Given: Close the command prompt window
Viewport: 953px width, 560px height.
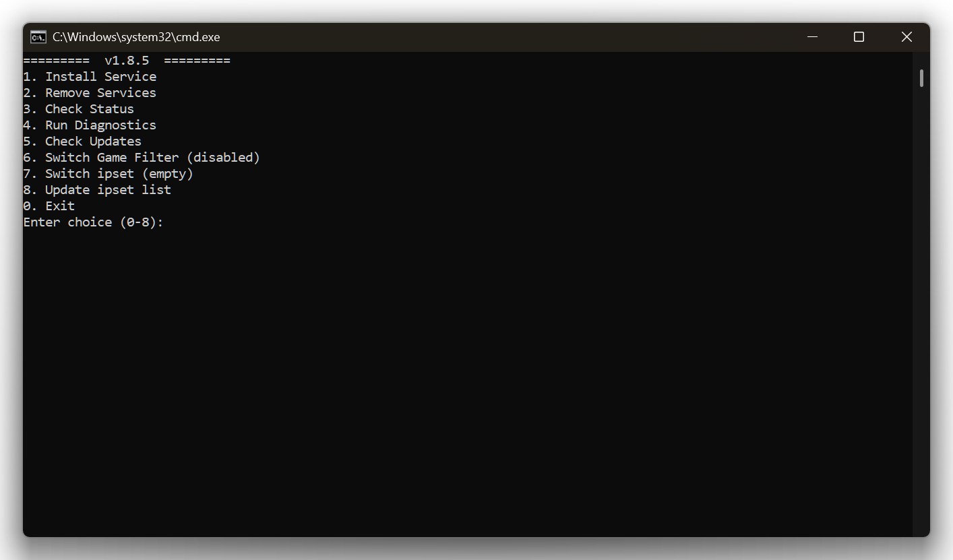Looking at the screenshot, I should coord(906,37).
